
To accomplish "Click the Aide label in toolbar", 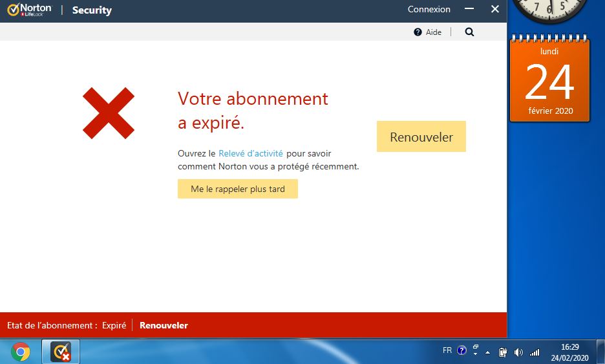I will 433,32.
